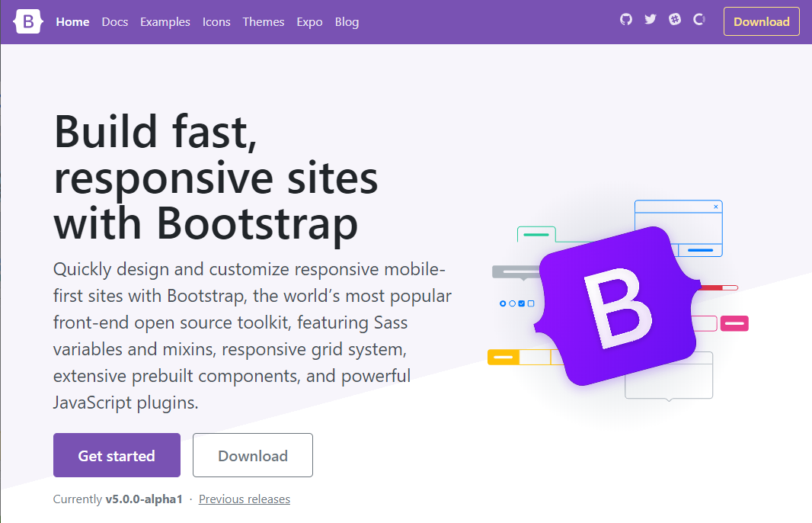Click the v5.0.0-alpha1 version text
The image size is (812, 523).
pyautogui.click(x=144, y=499)
